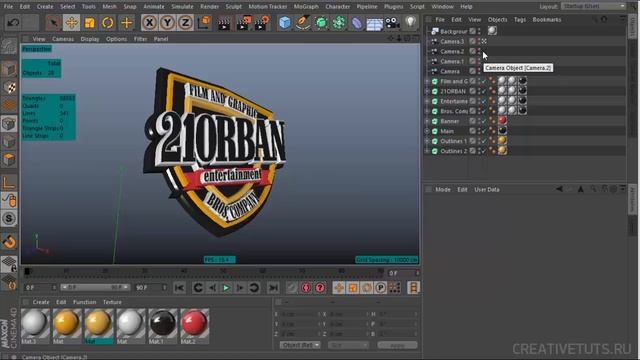Expand the Outlines 2 object

[x=427, y=151]
